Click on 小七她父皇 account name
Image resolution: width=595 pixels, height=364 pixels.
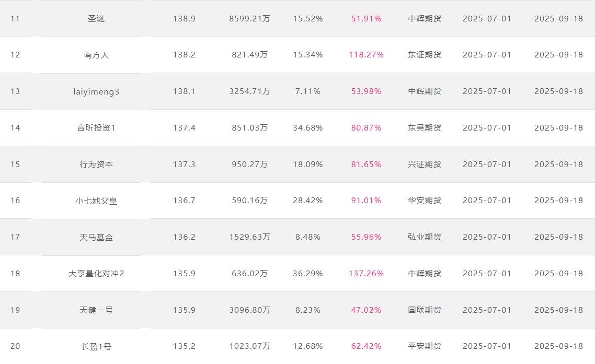point(96,201)
